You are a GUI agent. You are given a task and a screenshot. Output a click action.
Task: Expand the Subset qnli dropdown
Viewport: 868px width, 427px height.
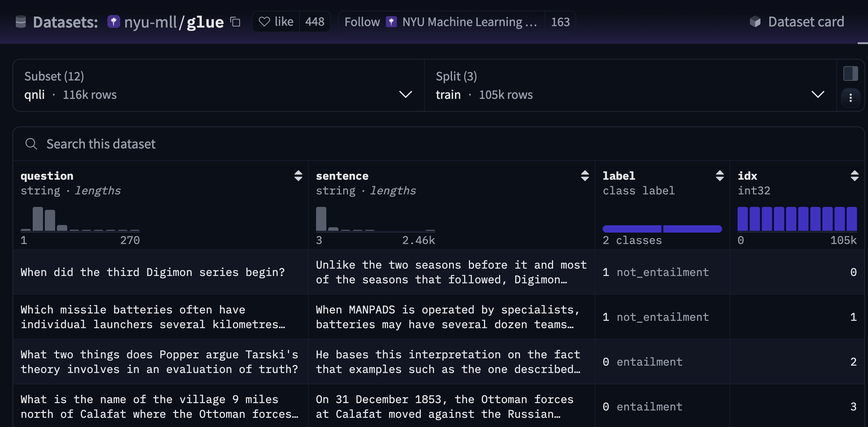click(x=405, y=94)
